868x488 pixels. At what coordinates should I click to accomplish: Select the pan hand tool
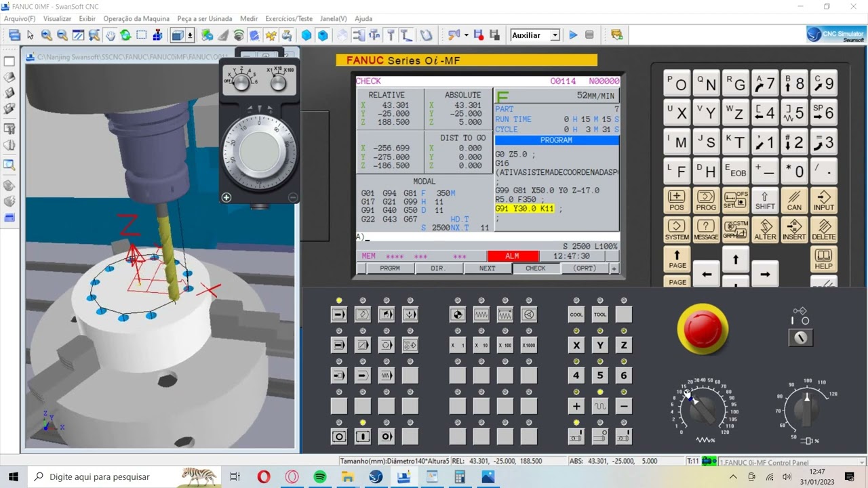pos(110,35)
